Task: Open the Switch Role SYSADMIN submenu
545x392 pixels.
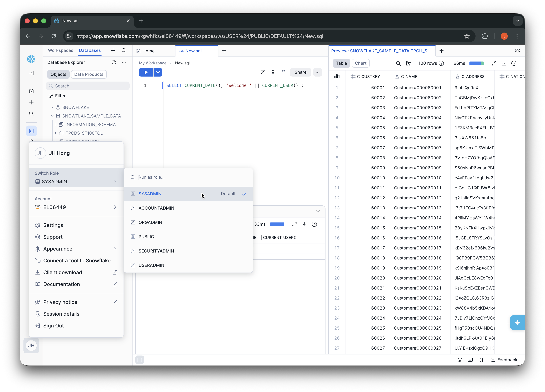Action: [76, 178]
